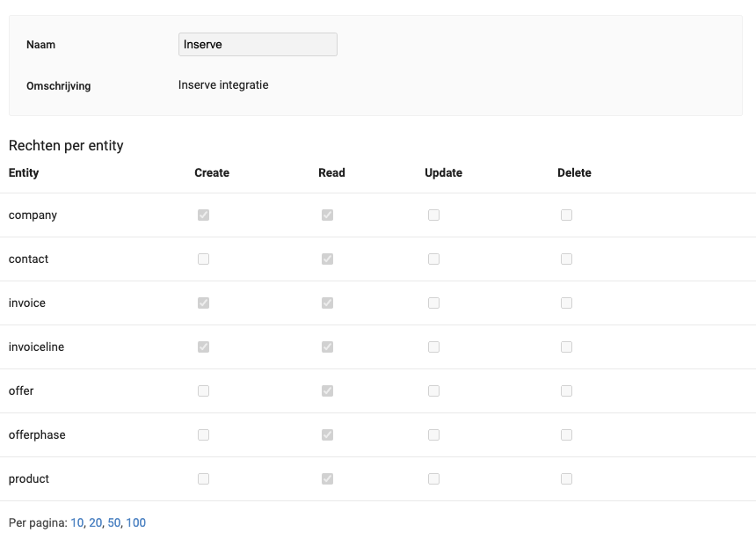Toggle the invoice Create checkbox
Image resolution: width=756 pixels, height=547 pixels.
pos(204,303)
